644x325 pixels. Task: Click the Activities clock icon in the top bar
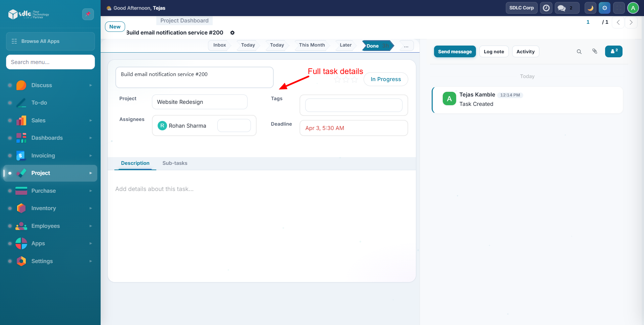(x=546, y=8)
